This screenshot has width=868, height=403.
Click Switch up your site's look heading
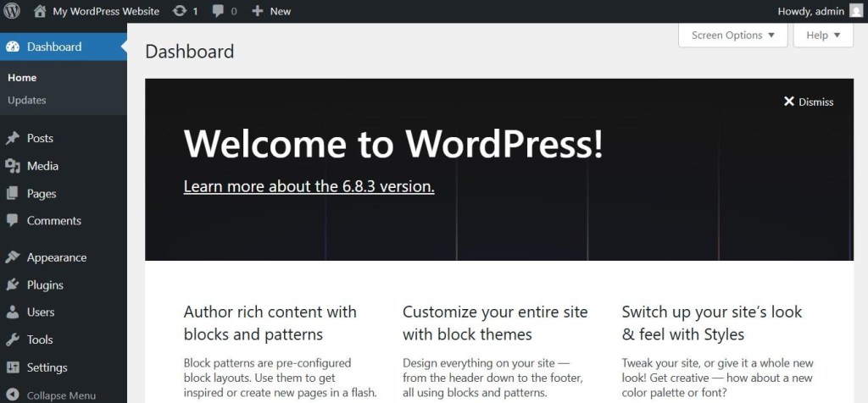pyautogui.click(x=712, y=323)
